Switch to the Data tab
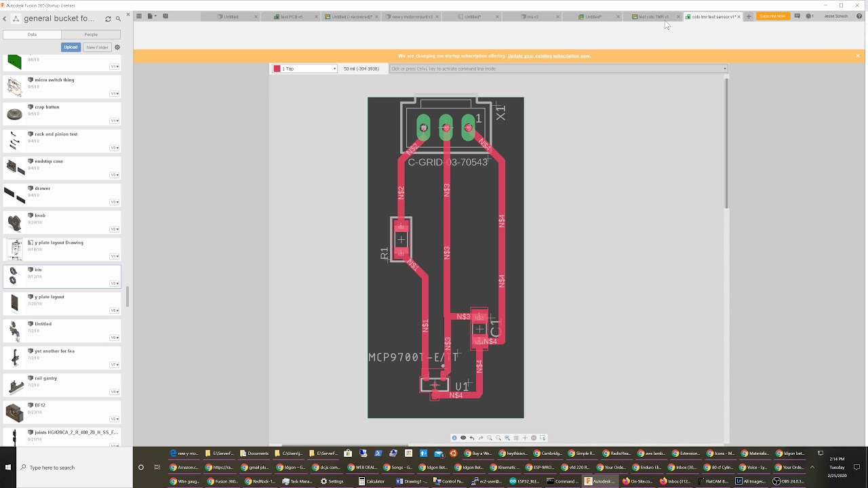This screenshot has width=868, height=488. 32,34
